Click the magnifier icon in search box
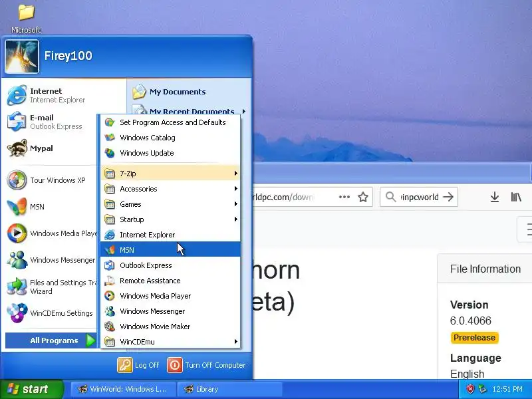 tap(391, 197)
